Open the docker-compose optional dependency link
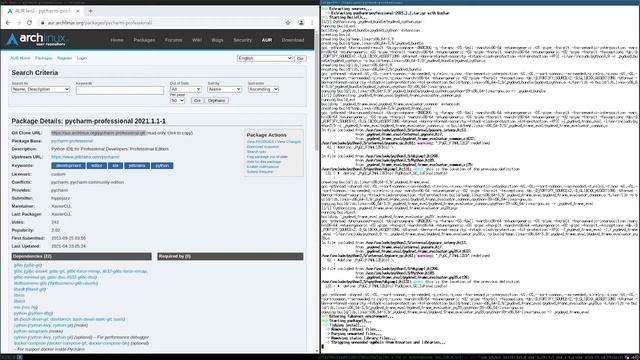 tap(30, 344)
